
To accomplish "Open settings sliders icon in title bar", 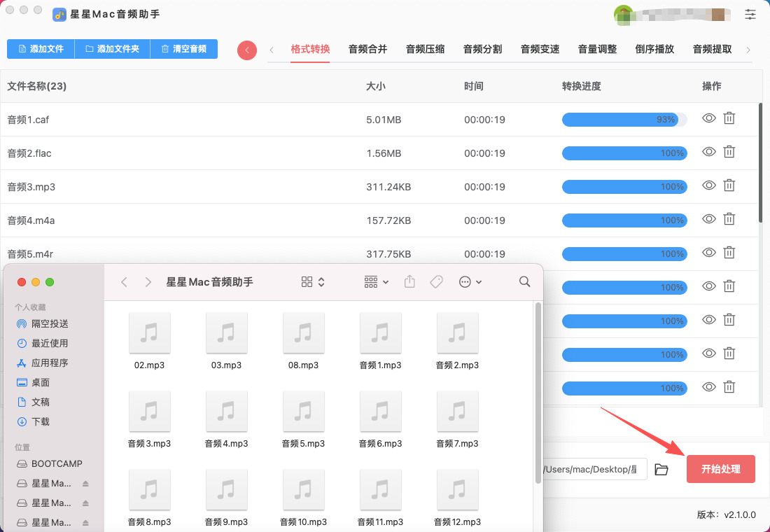I will click(x=750, y=14).
